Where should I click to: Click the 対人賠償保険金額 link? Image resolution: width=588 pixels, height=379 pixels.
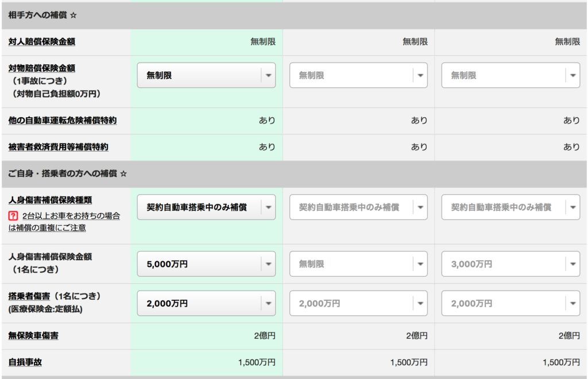[41, 42]
